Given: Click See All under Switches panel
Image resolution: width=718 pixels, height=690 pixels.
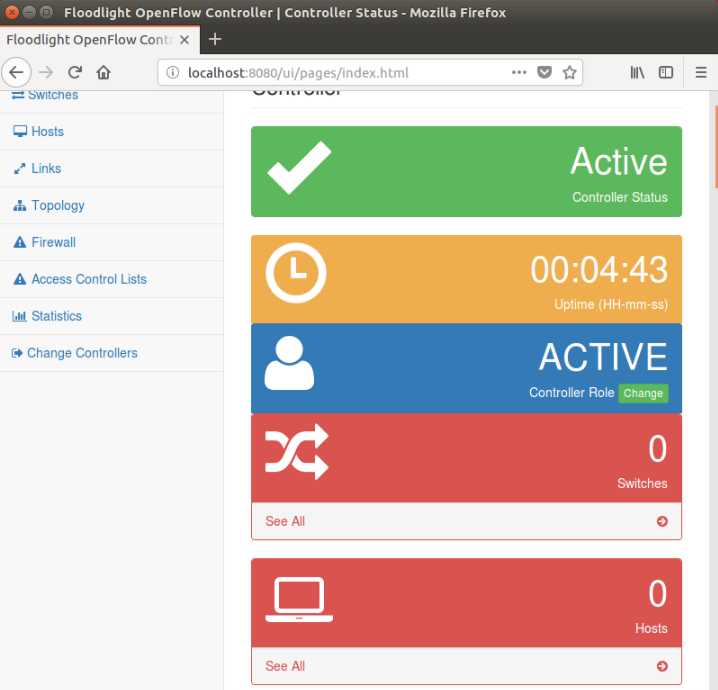Looking at the screenshot, I should point(285,522).
